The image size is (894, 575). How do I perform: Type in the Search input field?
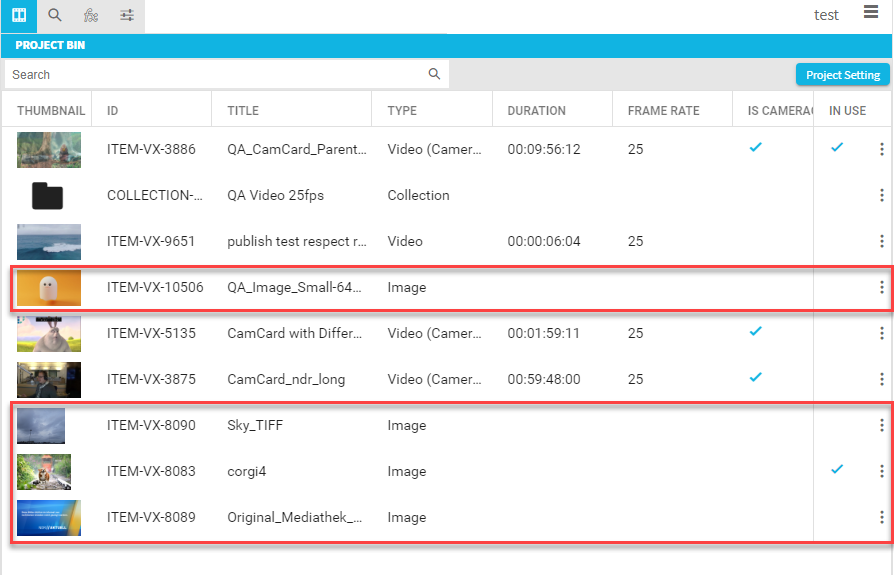215,75
